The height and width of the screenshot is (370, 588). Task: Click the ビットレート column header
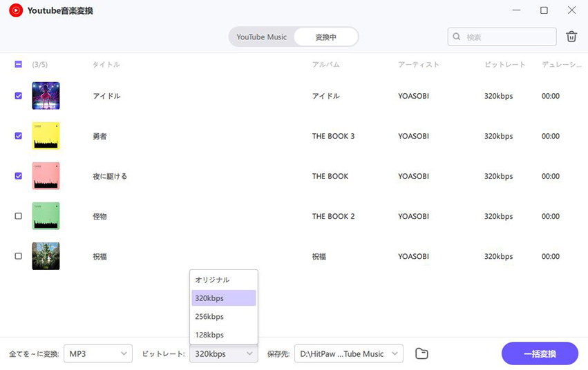click(505, 64)
